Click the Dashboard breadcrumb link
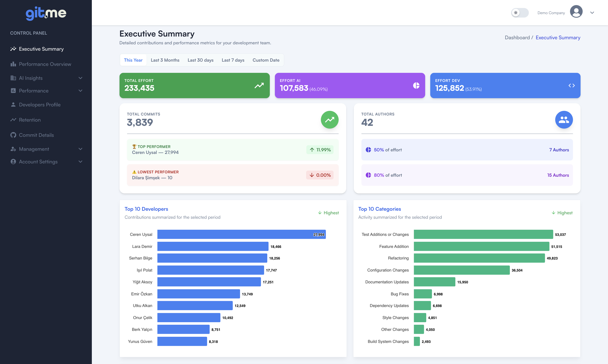Screen dimensions: 608x364 517,38
